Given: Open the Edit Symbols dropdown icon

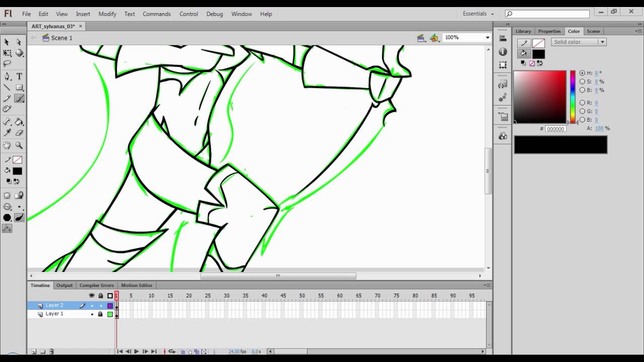Looking at the screenshot, I should pos(435,38).
